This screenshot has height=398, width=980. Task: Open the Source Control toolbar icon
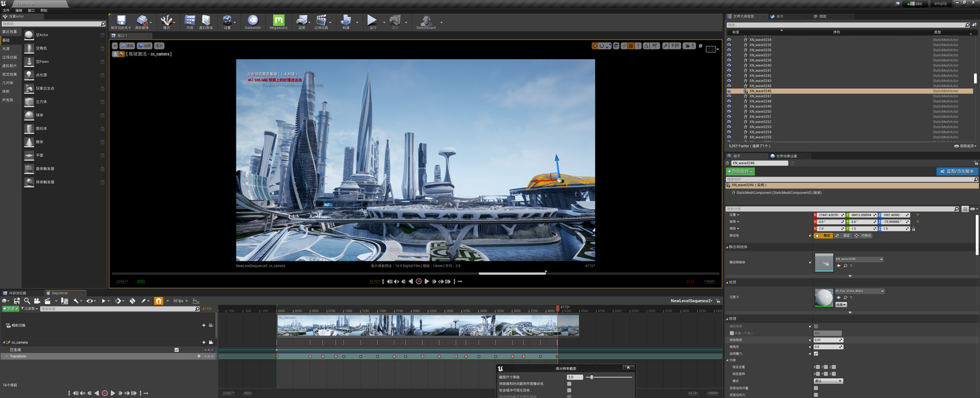(142, 21)
